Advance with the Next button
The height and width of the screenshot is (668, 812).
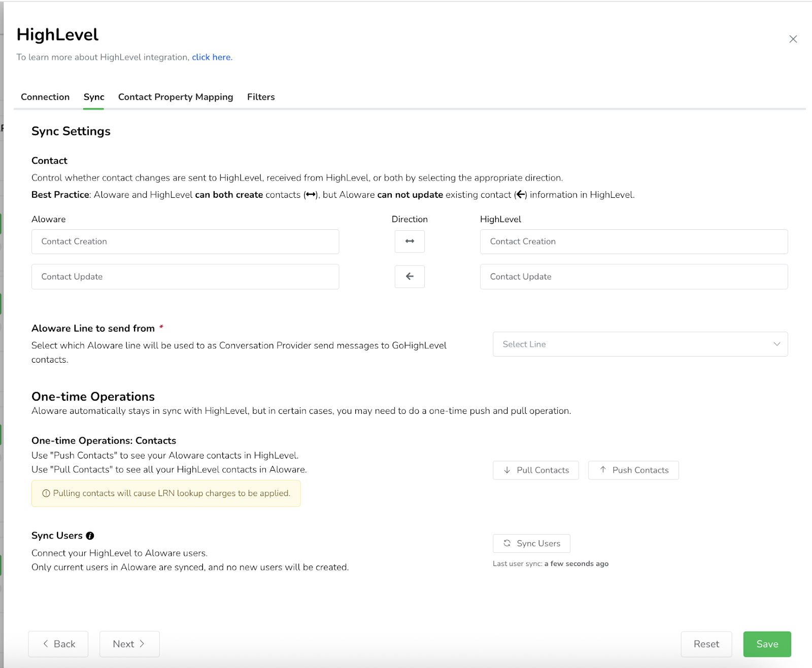pyautogui.click(x=129, y=644)
